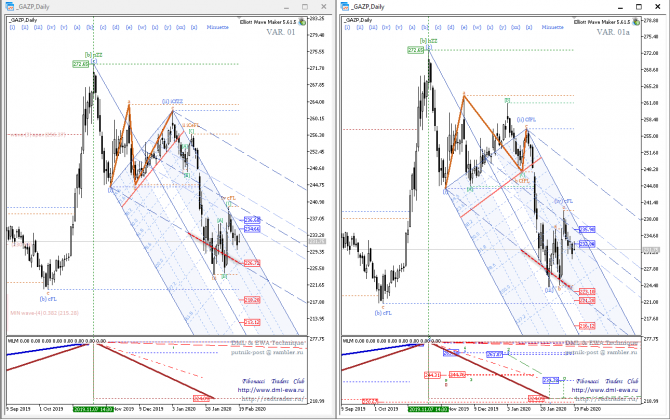The image size is (670, 420).
Task: Click the chart window icon of VAR. 01a window
Action: (x=344, y=6)
